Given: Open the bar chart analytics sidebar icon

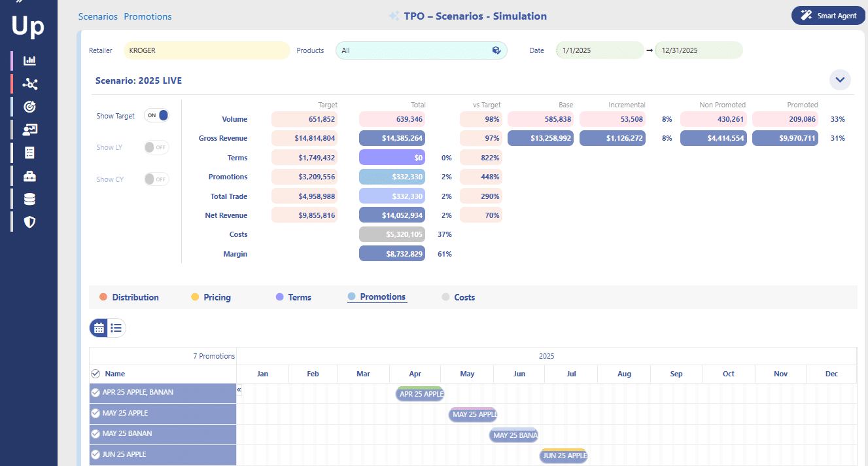Looking at the screenshot, I should coord(29,61).
